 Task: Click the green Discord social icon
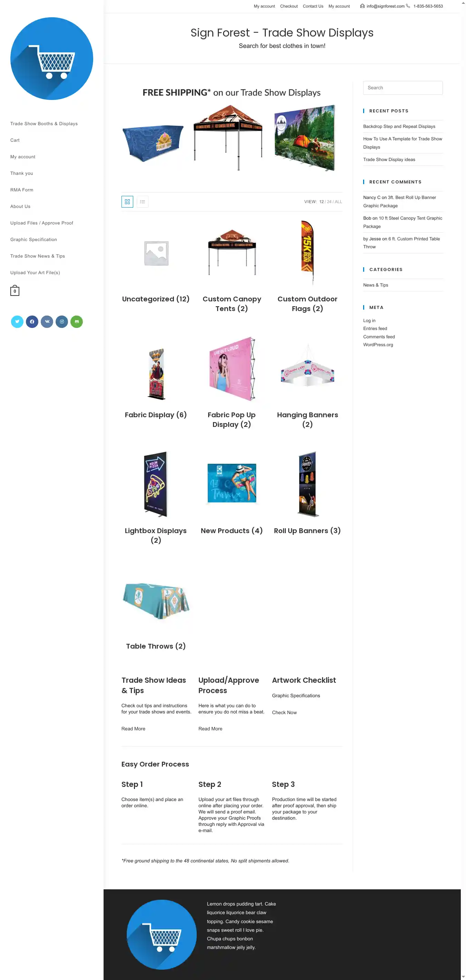coord(77,321)
